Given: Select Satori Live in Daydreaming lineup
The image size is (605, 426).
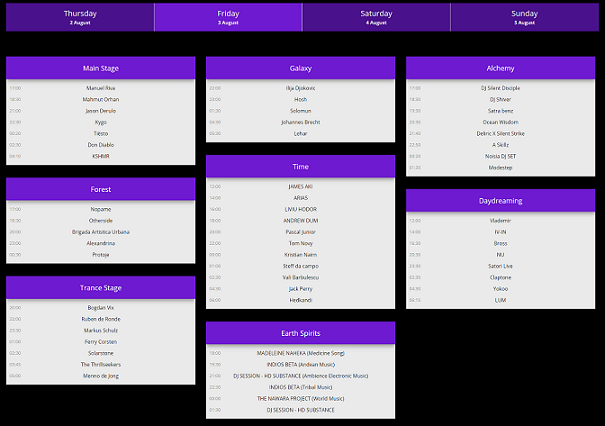Looking at the screenshot, I should 500,266.
